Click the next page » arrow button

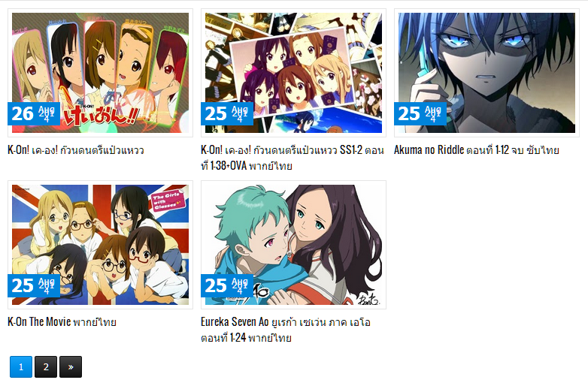(x=71, y=366)
